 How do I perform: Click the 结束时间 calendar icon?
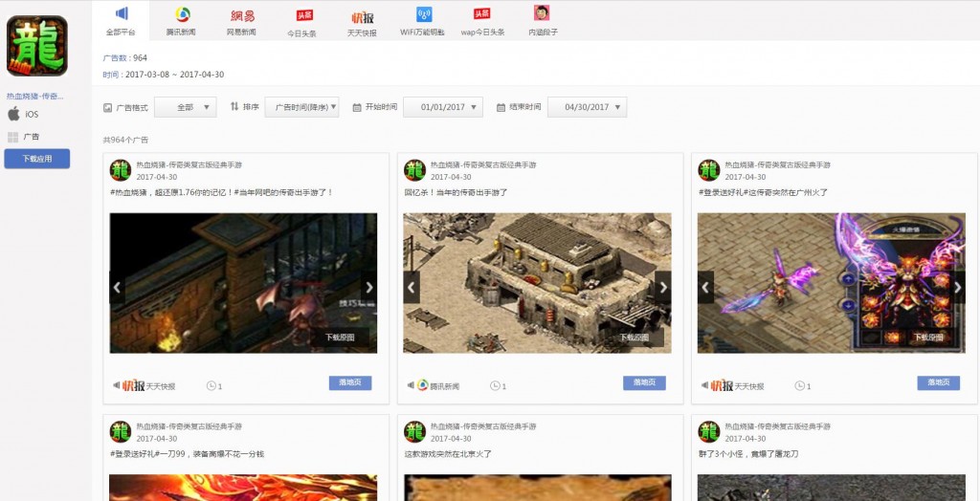click(501, 107)
